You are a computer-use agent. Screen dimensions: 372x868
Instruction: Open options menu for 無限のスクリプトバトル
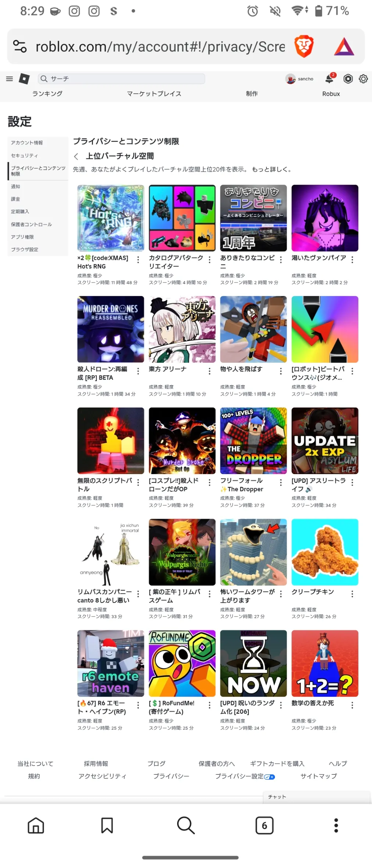138,482
